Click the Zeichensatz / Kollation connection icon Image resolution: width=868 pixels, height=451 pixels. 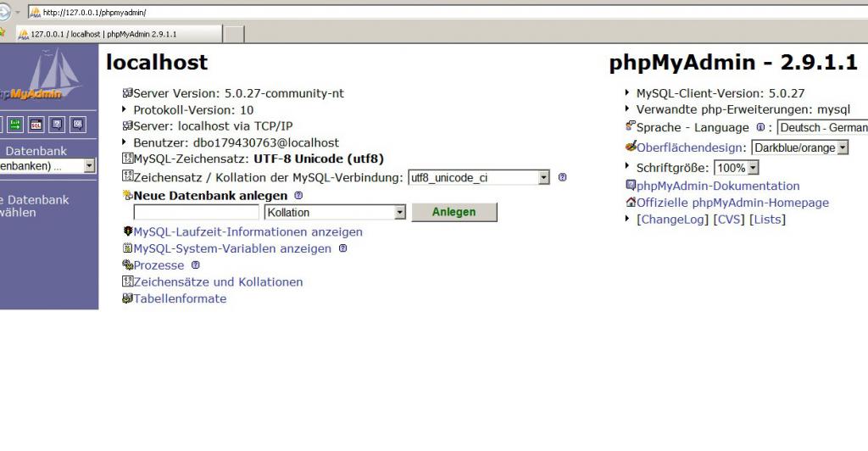pos(127,176)
